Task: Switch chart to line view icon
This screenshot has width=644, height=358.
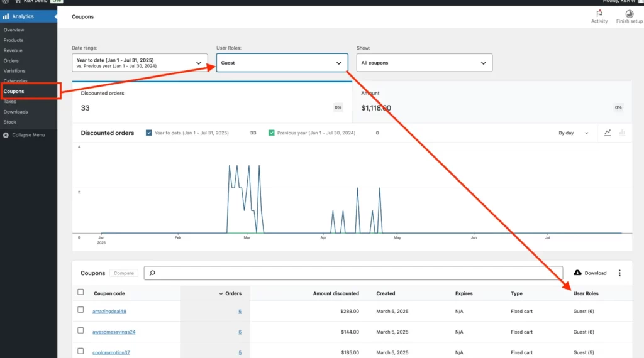Action: tap(608, 133)
